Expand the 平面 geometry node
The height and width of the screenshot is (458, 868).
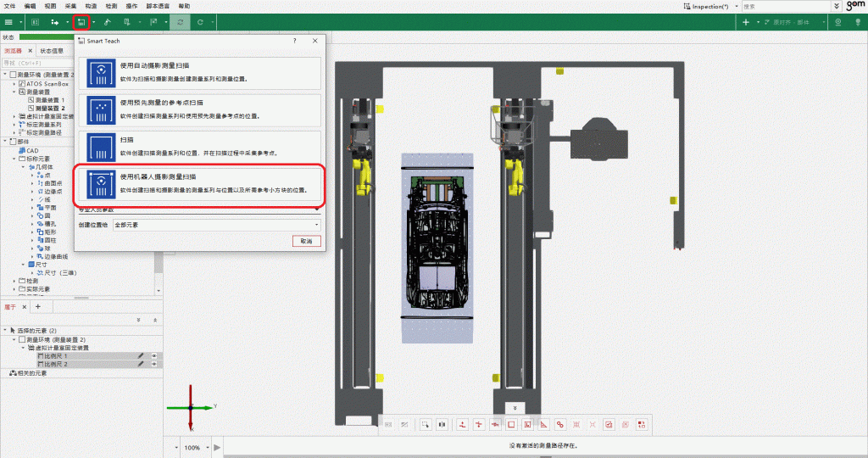32,208
